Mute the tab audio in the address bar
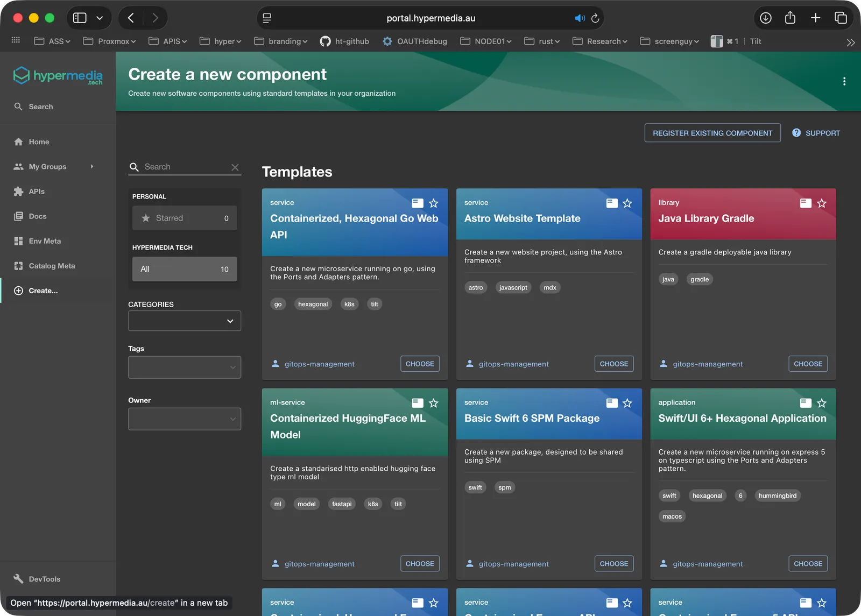This screenshot has height=616, width=861. point(580,18)
